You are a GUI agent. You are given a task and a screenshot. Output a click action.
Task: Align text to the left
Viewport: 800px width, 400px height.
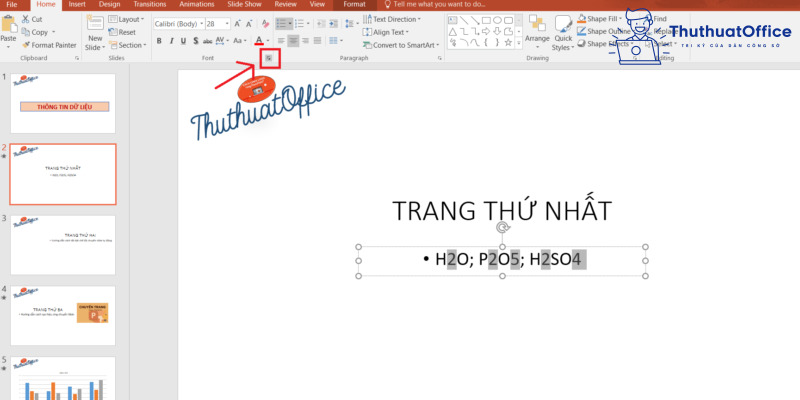pyautogui.click(x=281, y=40)
